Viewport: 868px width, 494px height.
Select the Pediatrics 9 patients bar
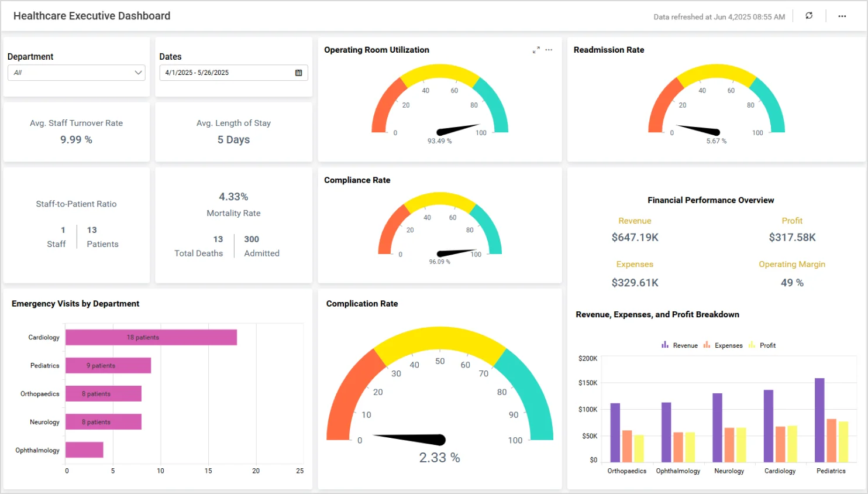point(108,366)
